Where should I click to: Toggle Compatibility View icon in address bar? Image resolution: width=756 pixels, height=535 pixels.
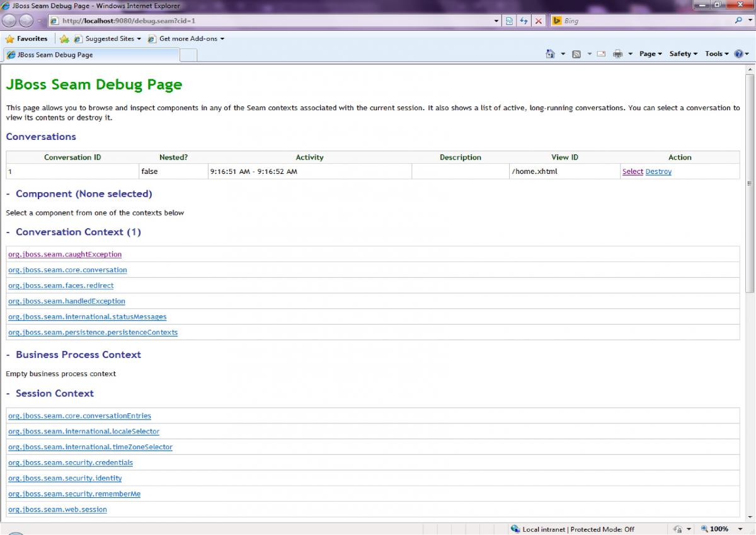tap(509, 21)
